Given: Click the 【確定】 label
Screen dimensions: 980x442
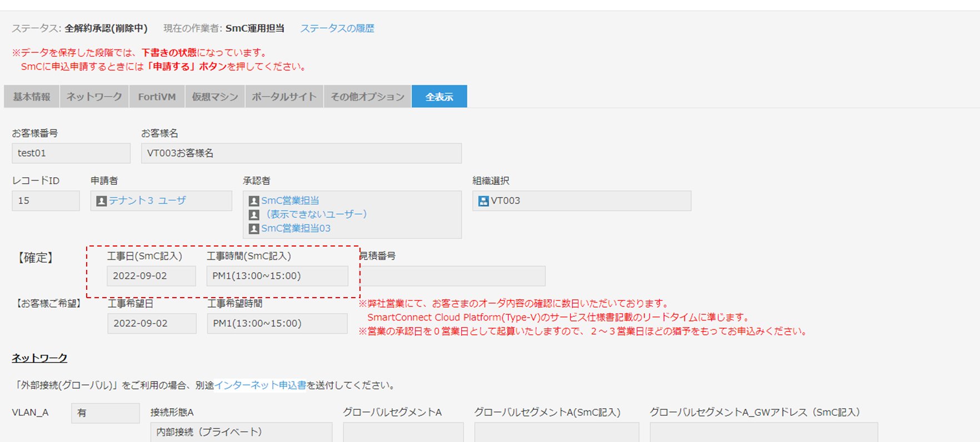Looking at the screenshot, I should 35,258.
